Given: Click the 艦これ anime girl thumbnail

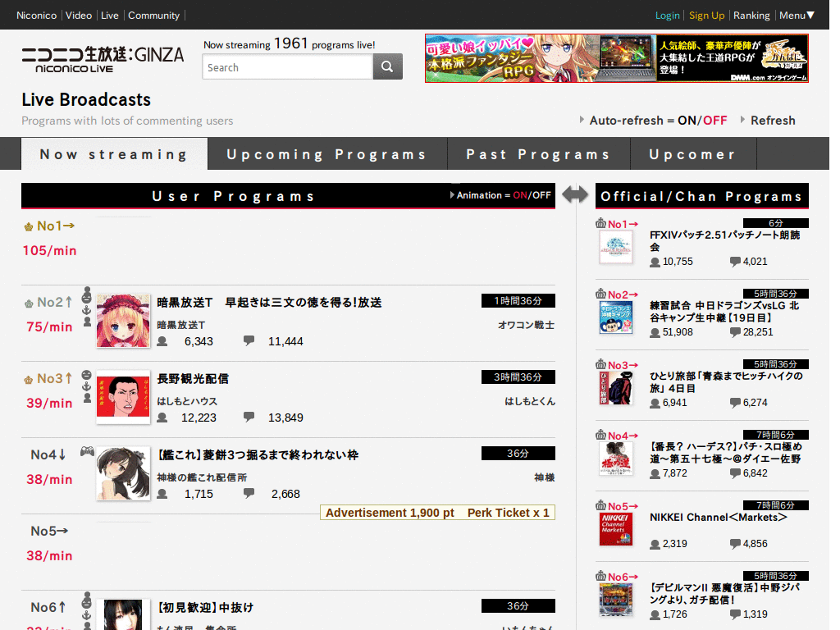Looking at the screenshot, I should (x=123, y=473).
